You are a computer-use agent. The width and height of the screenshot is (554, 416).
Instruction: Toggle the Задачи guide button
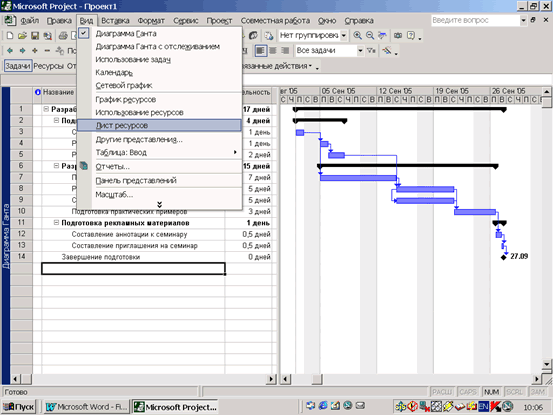18,66
